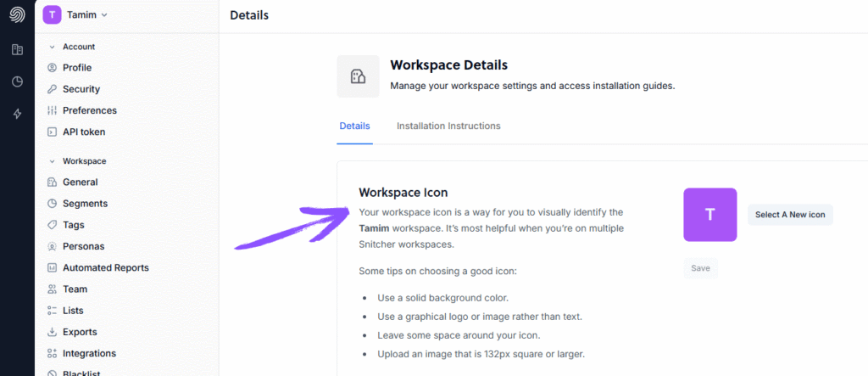Click 'Some tips on choosing a good icon:' text

click(437, 272)
